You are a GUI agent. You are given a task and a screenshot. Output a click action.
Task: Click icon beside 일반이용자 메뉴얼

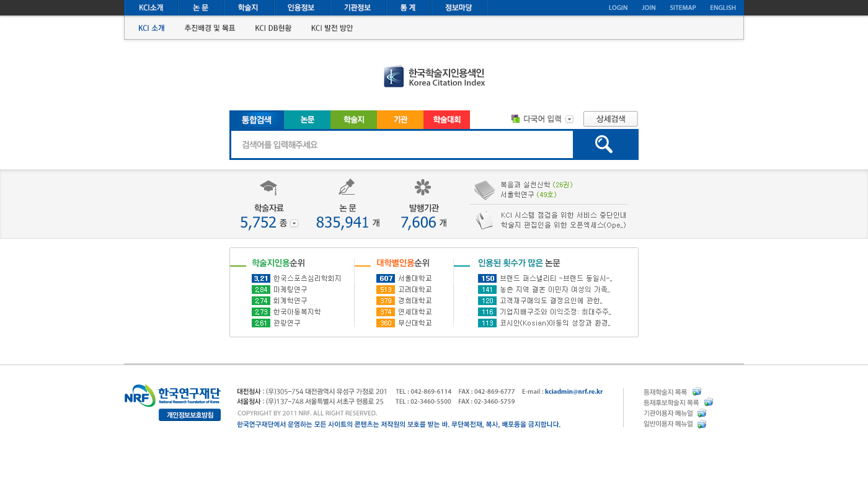[x=702, y=424]
